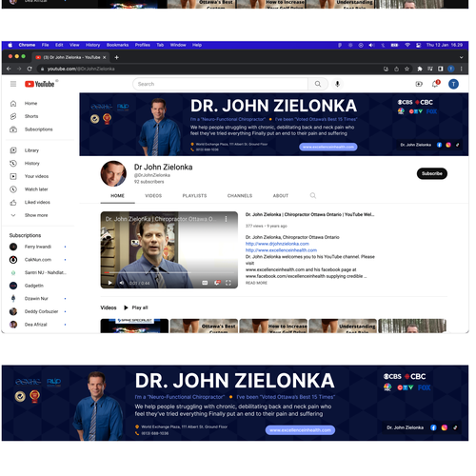476x476 pixels.
Task: Play the featured channel video
Action: point(109,283)
